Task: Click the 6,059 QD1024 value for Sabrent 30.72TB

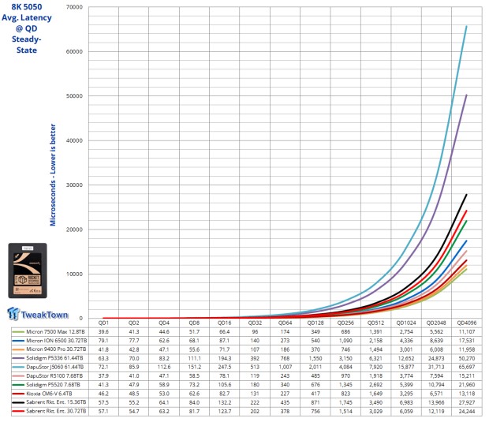Action: (x=406, y=411)
